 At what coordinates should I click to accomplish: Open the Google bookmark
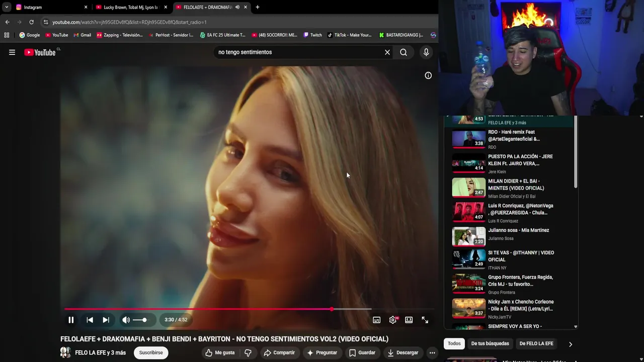(x=30, y=35)
